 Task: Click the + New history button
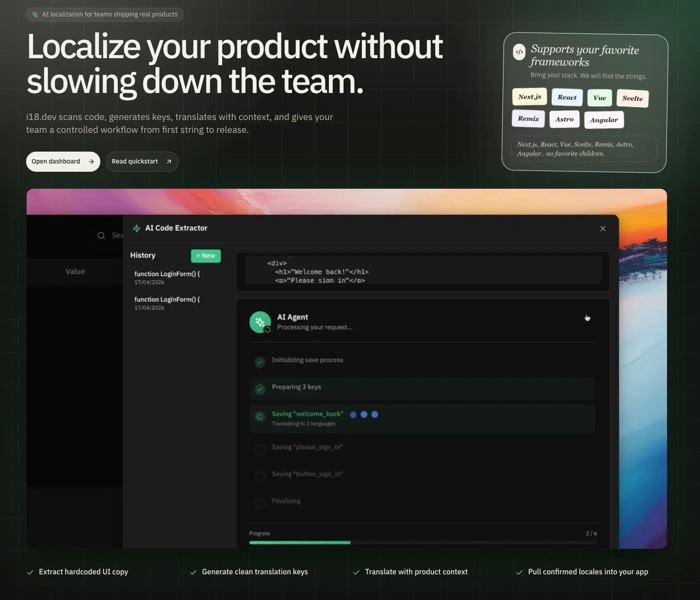[x=206, y=256]
